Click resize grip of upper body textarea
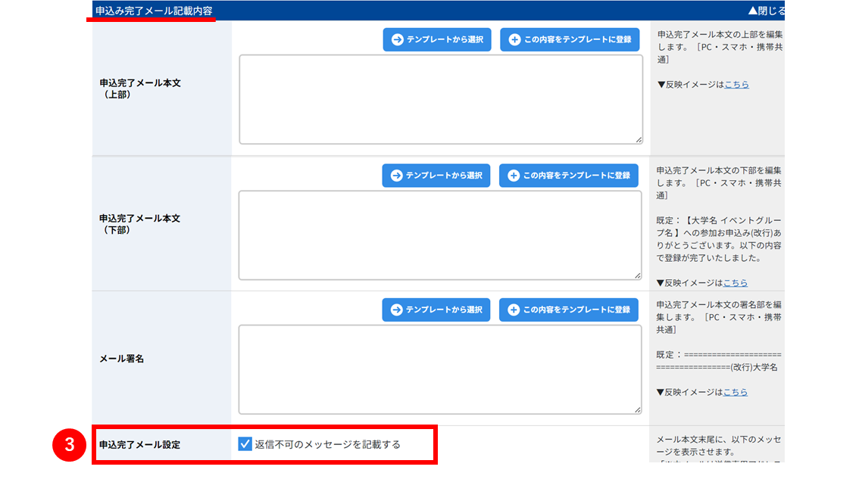This screenshot has height=504, width=859. (x=639, y=140)
